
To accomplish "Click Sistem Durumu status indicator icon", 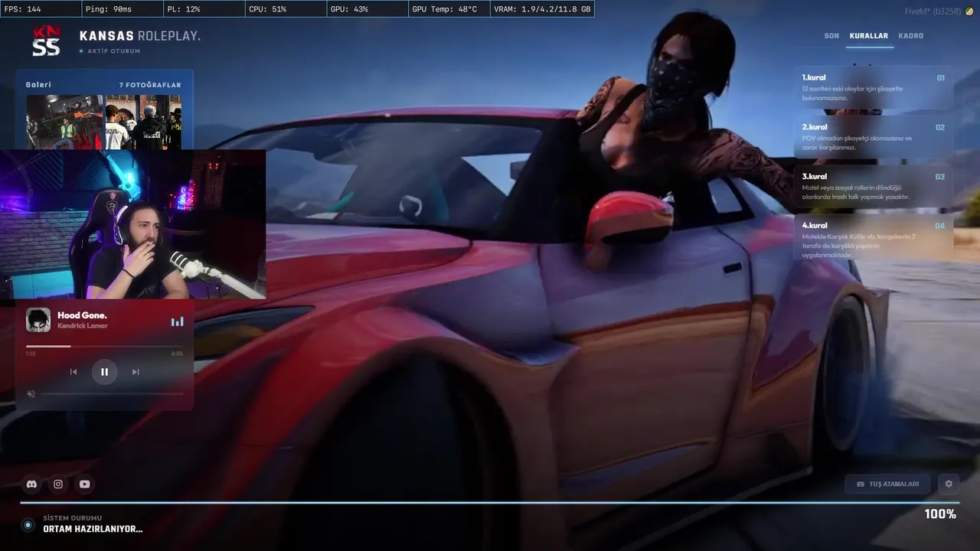I will (28, 524).
